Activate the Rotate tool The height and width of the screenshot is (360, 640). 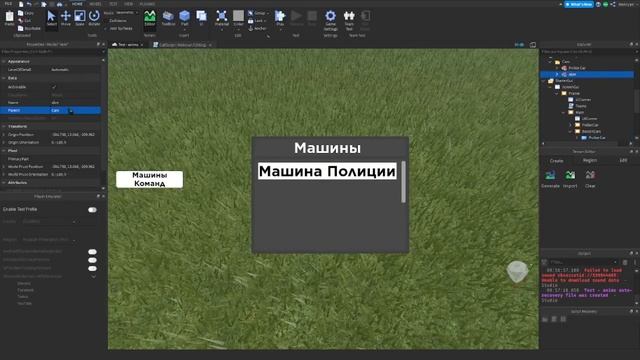[x=94, y=18]
